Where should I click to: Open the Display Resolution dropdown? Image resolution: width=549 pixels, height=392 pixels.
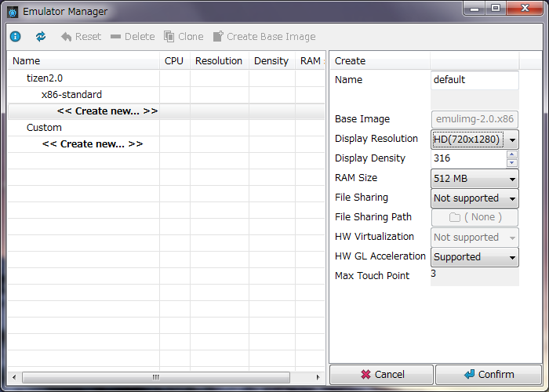474,140
